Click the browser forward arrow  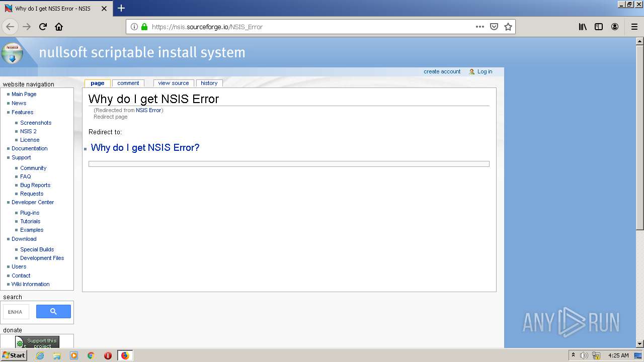tap(27, 27)
